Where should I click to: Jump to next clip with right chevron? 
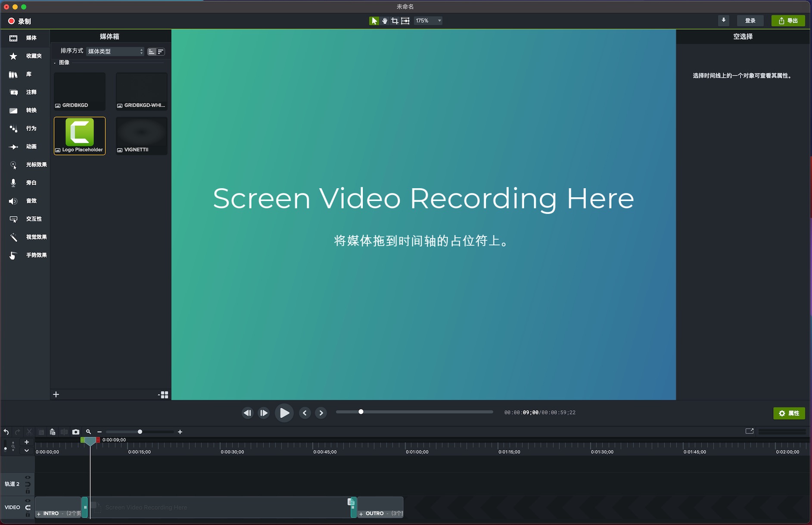321,413
